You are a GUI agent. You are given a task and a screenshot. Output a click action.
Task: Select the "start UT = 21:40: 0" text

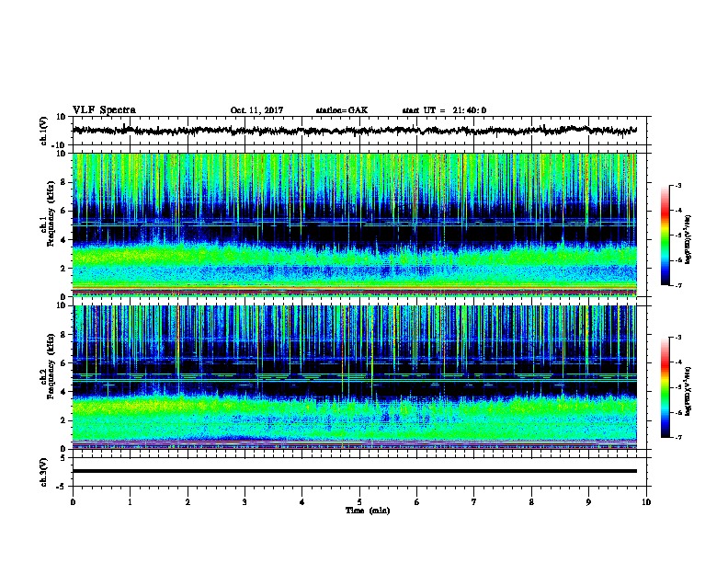click(444, 110)
